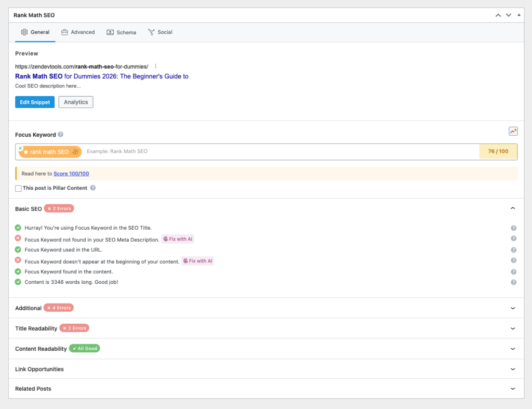This screenshot has width=532, height=409.
Task: Toggle the Rank Math SEO panel collapse triangle
Action: coord(519,15)
